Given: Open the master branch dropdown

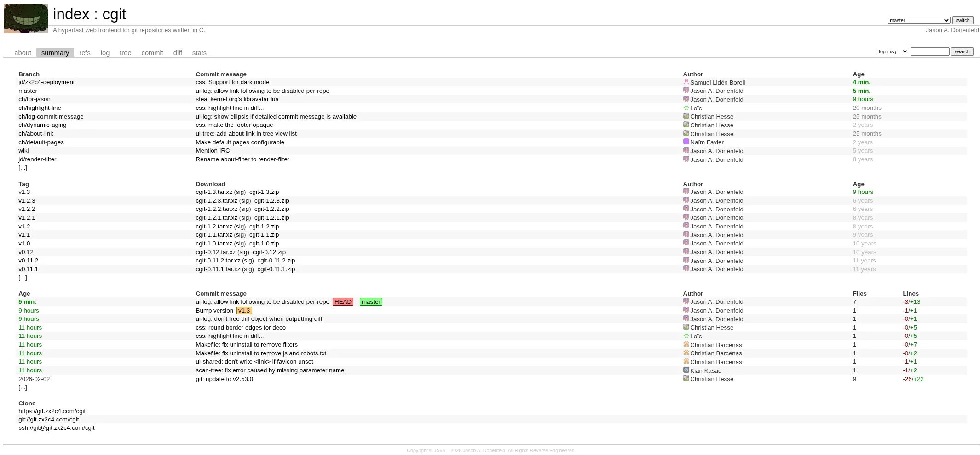Looking at the screenshot, I should tap(918, 20).
